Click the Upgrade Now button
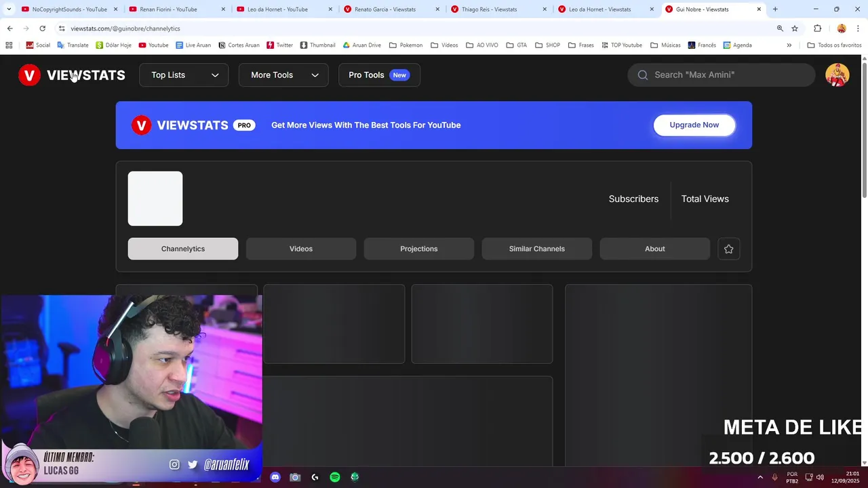The width and height of the screenshot is (868, 488). [x=694, y=125]
